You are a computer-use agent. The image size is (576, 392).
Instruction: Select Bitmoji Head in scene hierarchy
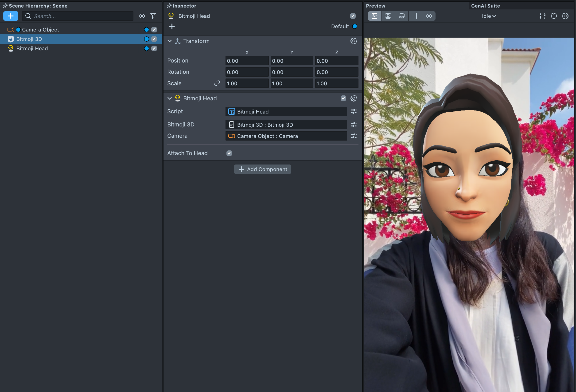click(32, 48)
